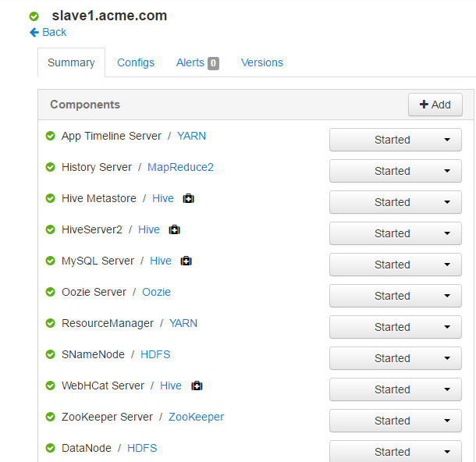Viewport: 476px width, 462px height.
Task: Click the maintenance icon beside Hive Metastore
Action: pos(188,198)
